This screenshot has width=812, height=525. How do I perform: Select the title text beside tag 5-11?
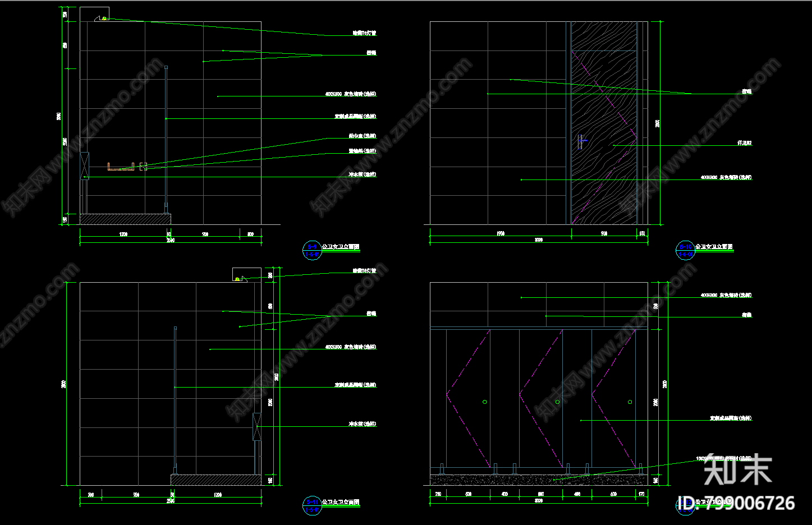coord(341,503)
